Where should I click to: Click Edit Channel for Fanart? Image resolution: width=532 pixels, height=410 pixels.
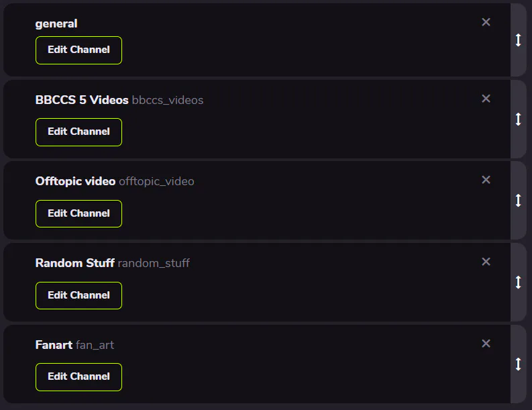click(78, 377)
